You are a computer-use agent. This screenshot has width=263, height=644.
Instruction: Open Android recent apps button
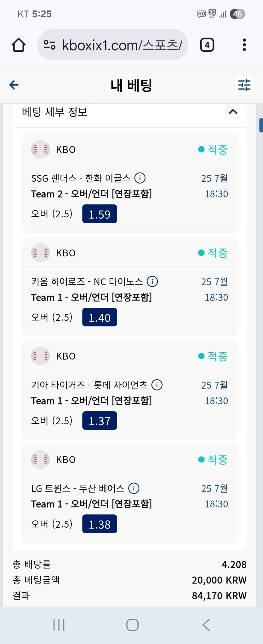(x=59, y=625)
